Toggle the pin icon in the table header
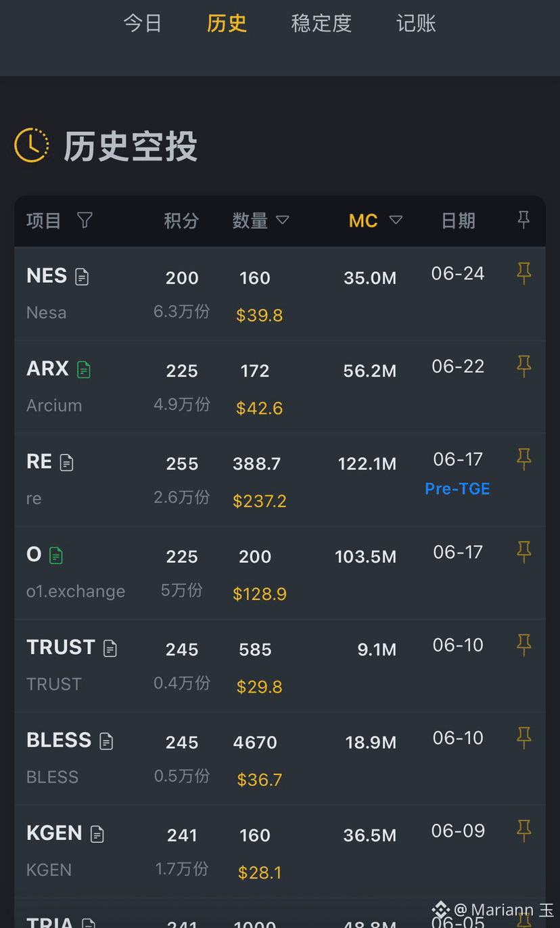The image size is (560, 928). coord(523,219)
